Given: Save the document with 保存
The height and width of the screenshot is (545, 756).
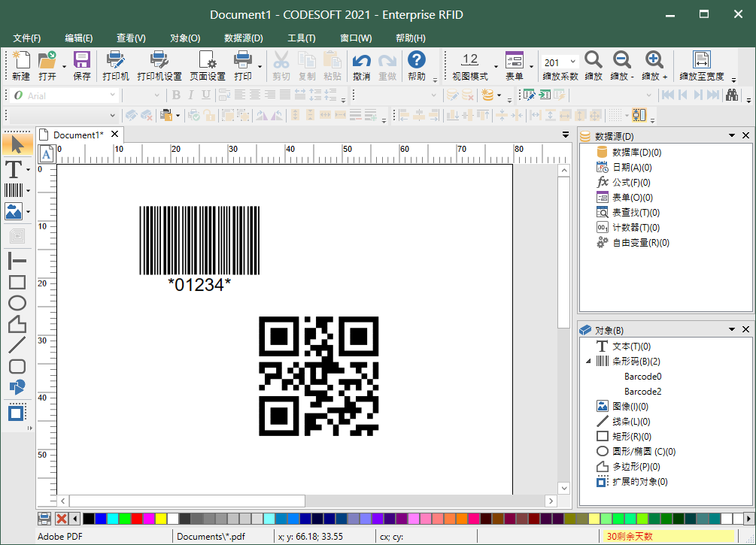Looking at the screenshot, I should click(82, 65).
